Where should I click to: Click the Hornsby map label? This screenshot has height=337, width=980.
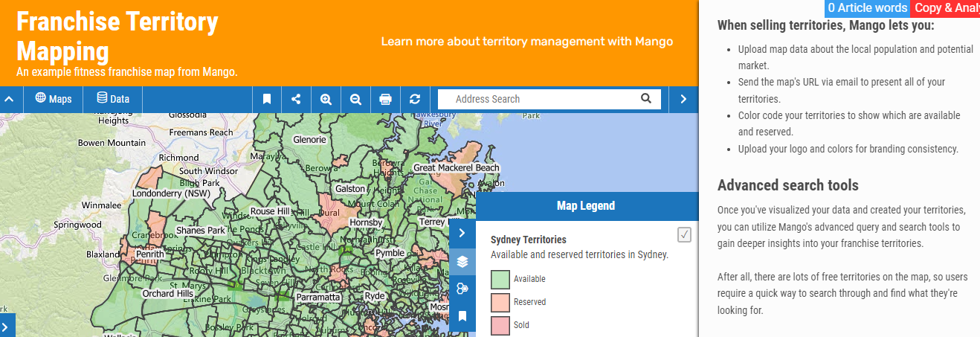[x=365, y=222]
